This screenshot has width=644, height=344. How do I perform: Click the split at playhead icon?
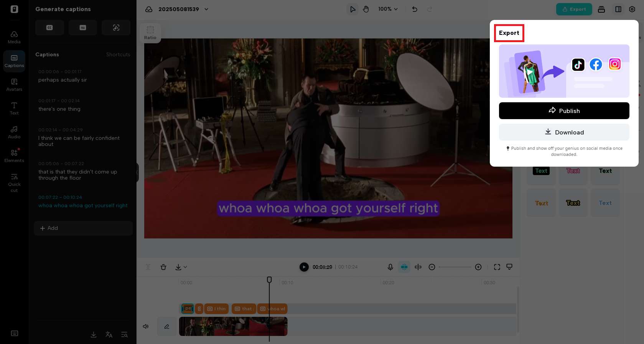[418, 267]
